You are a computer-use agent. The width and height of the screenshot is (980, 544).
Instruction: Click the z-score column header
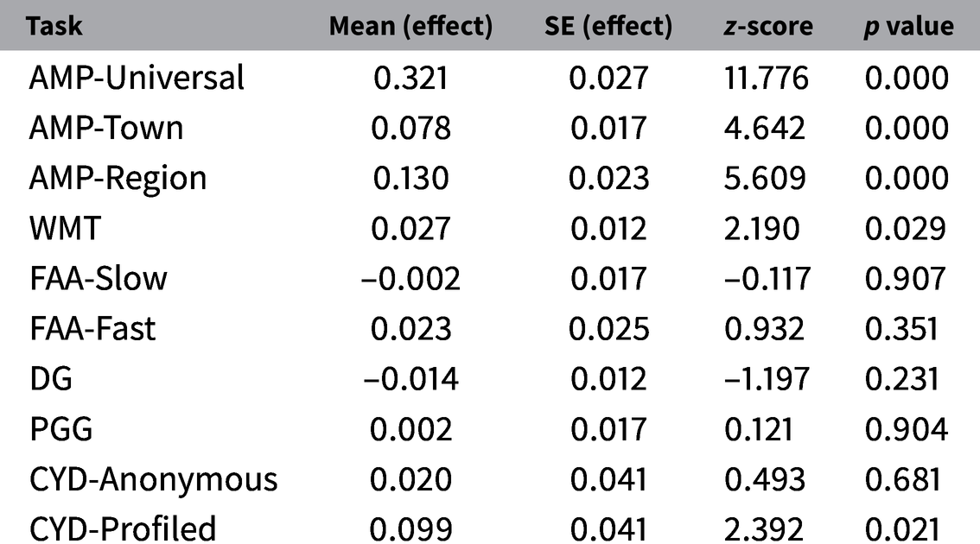pyautogui.click(x=767, y=26)
